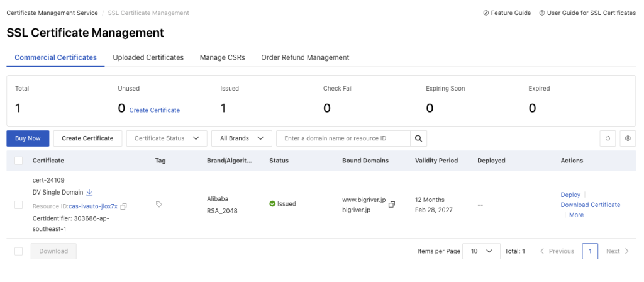644x282 pixels.
Task: Click download arrow beside DV Single Domain
Action: pyautogui.click(x=89, y=192)
